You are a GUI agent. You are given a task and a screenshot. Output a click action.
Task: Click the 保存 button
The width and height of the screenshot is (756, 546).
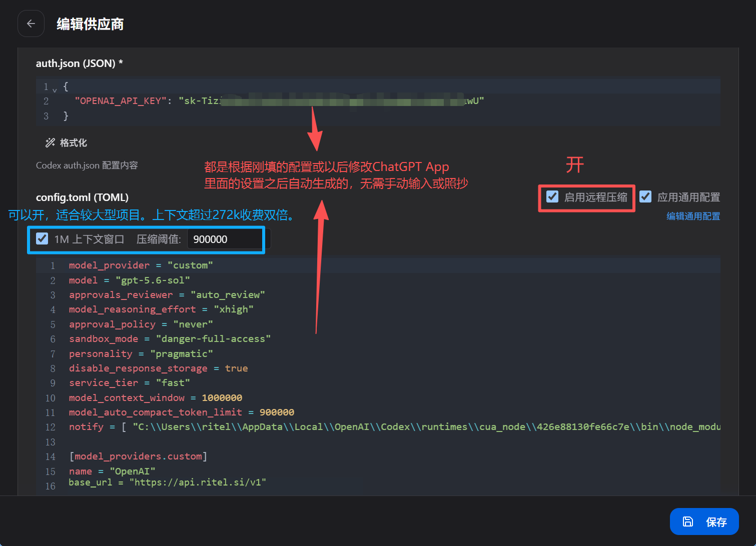704,521
